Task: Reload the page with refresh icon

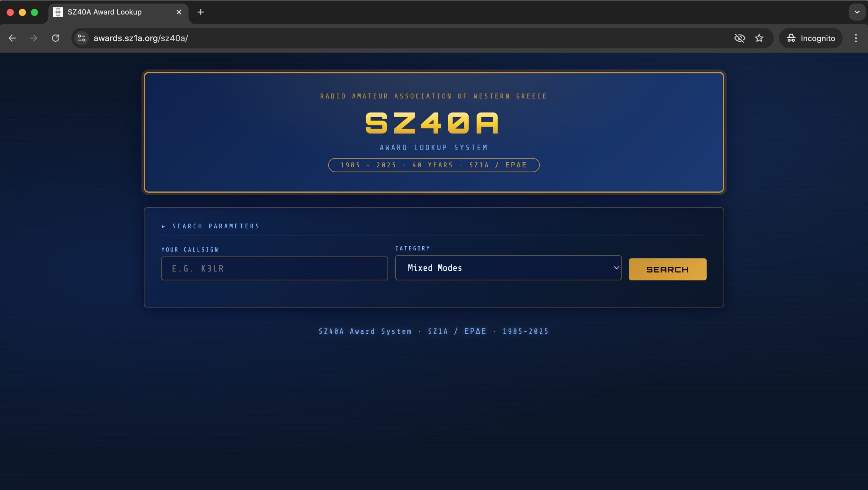Action: pos(56,38)
